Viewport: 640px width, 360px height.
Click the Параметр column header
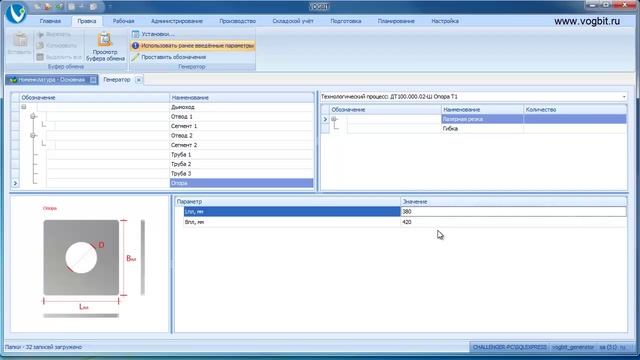point(288,202)
